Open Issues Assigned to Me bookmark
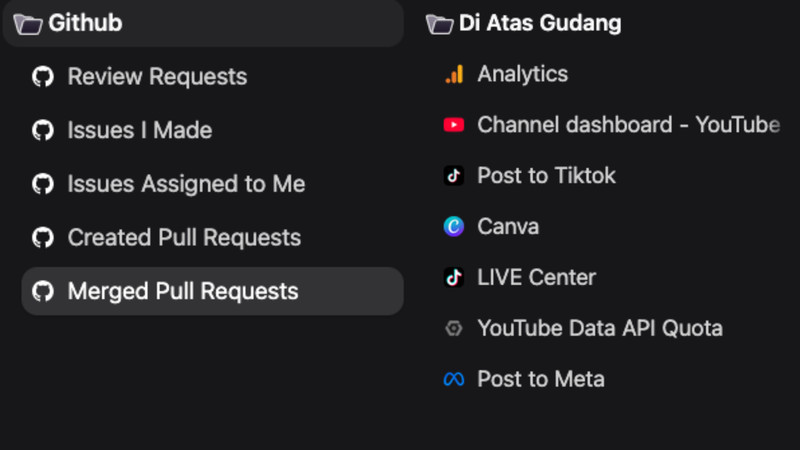Image resolution: width=800 pixels, height=450 pixels. pyautogui.click(x=186, y=185)
